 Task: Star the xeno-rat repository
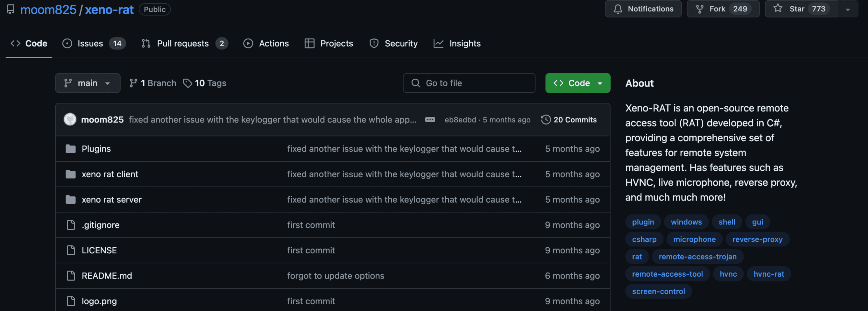point(801,9)
